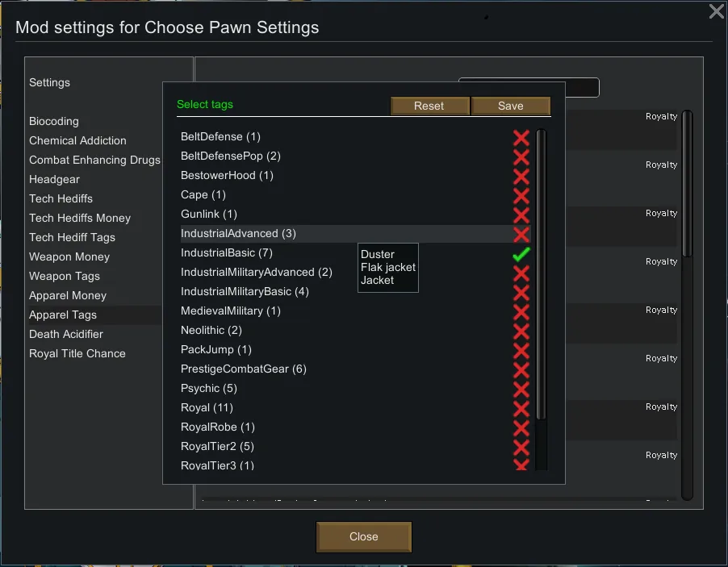Enable PrestigeCombatGear via its X icon
728x567 pixels.
(x=521, y=369)
